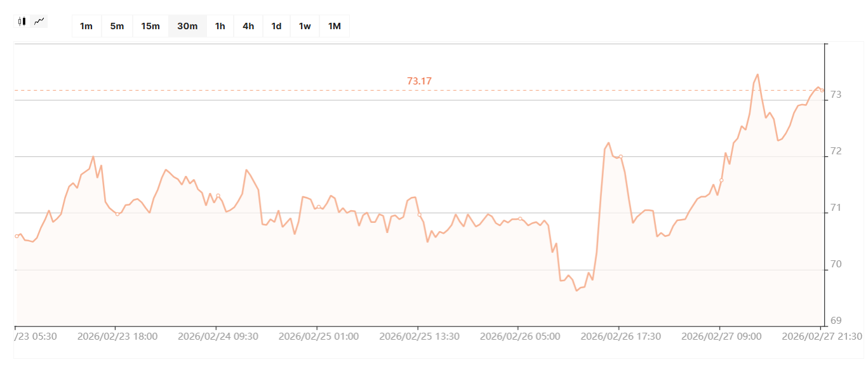Click the latest data point at line end

822,90
